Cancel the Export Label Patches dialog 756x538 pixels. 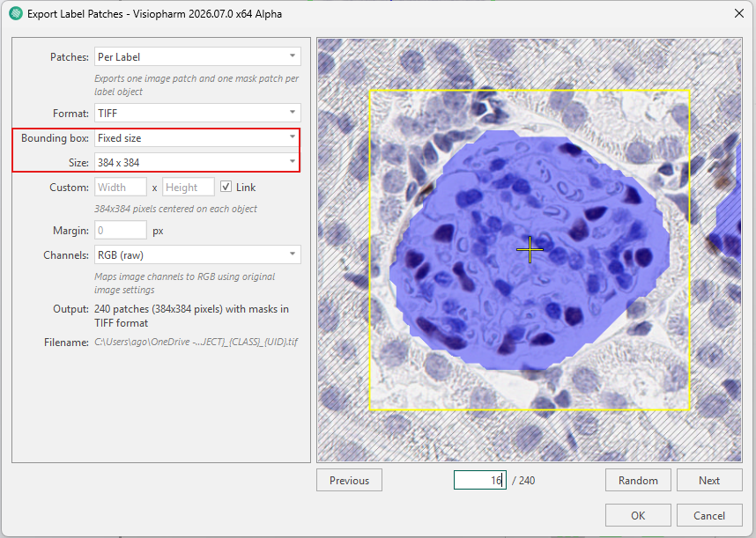point(709,515)
